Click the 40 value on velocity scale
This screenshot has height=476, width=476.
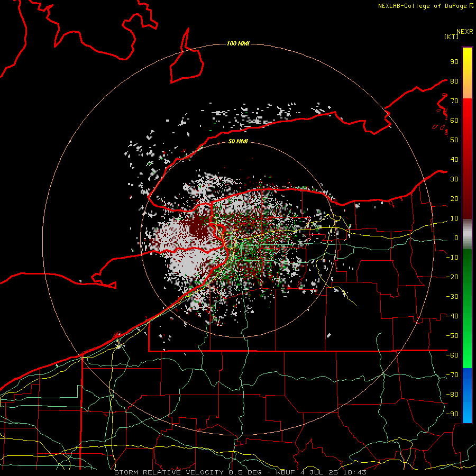click(x=454, y=160)
